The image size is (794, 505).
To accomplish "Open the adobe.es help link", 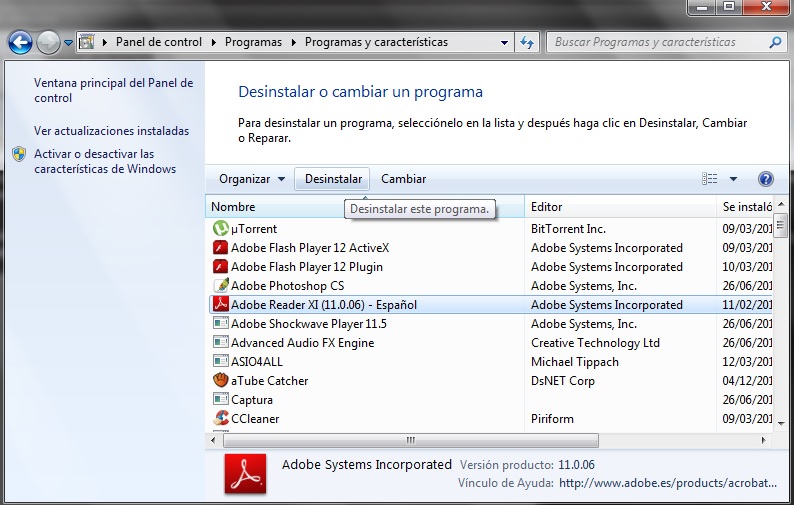I will (x=667, y=483).
